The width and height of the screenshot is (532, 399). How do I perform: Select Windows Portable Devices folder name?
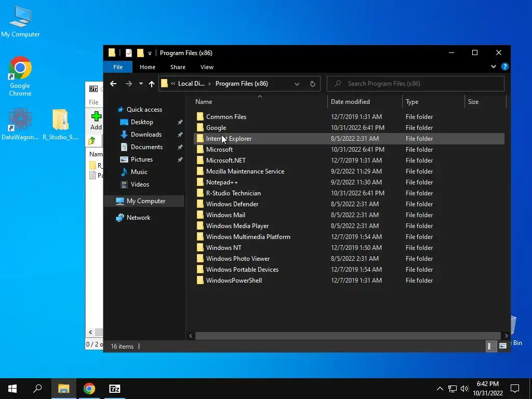[242, 270]
